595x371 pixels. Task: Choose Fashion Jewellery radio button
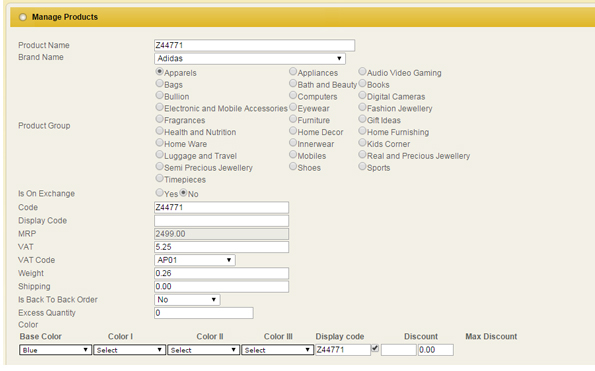pyautogui.click(x=362, y=107)
